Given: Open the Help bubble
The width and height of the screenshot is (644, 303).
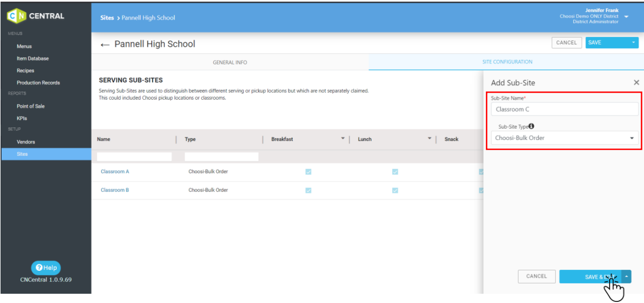Looking at the screenshot, I should point(46,268).
